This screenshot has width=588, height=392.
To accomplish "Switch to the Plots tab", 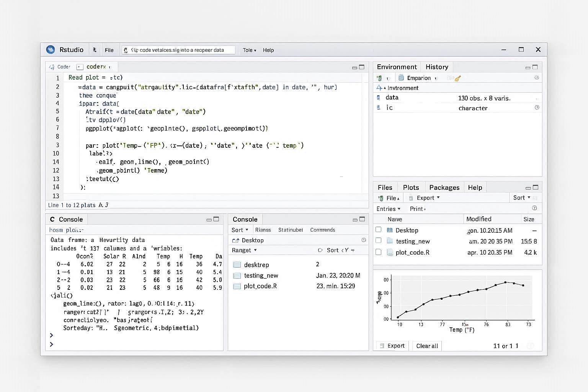I will pos(411,188).
